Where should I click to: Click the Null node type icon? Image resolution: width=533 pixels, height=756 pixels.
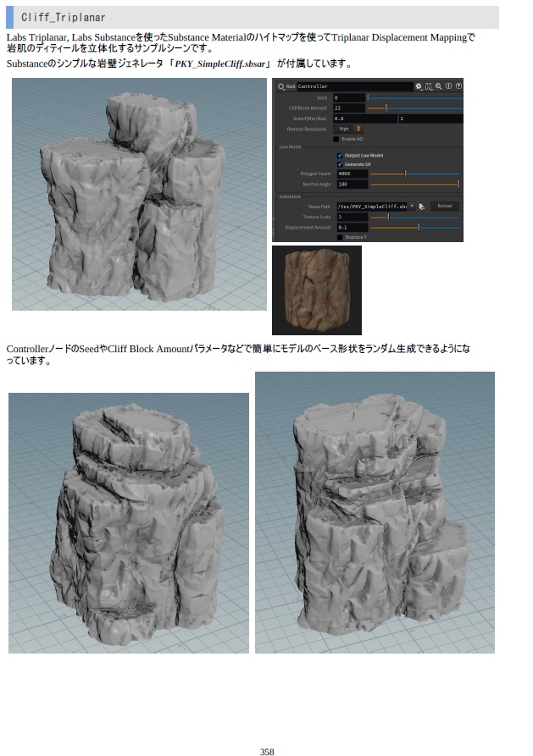point(281,86)
